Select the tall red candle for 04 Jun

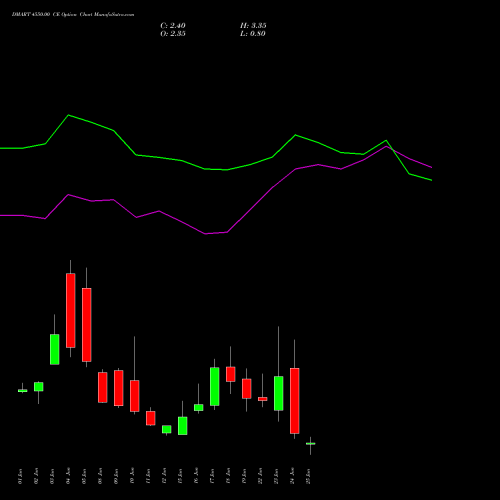[71, 310]
